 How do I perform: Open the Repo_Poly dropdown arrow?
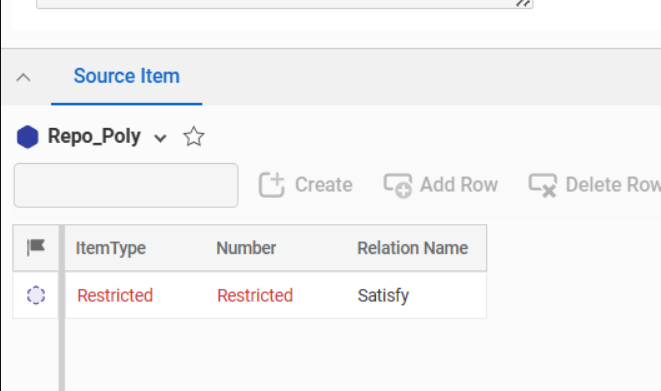160,138
